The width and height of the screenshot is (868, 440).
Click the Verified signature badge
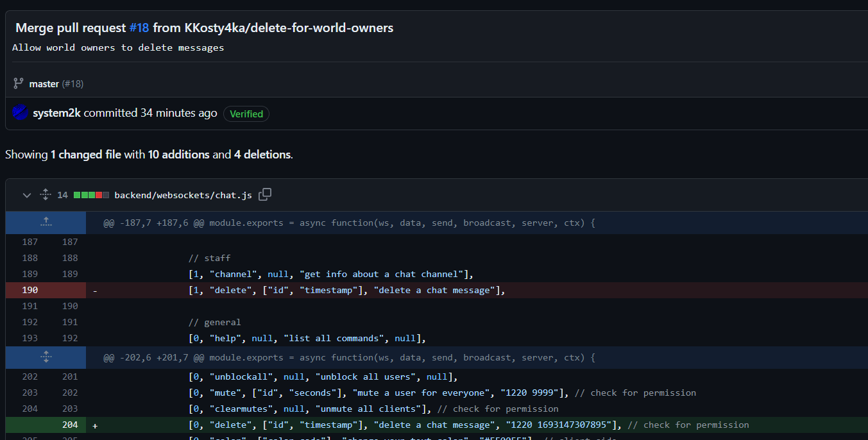click(x=246, y=114)
